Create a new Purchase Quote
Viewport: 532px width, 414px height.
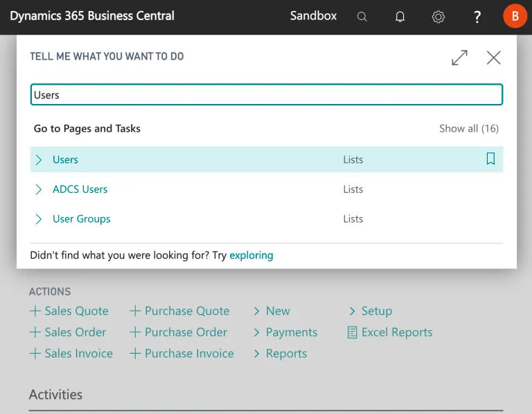187,311
